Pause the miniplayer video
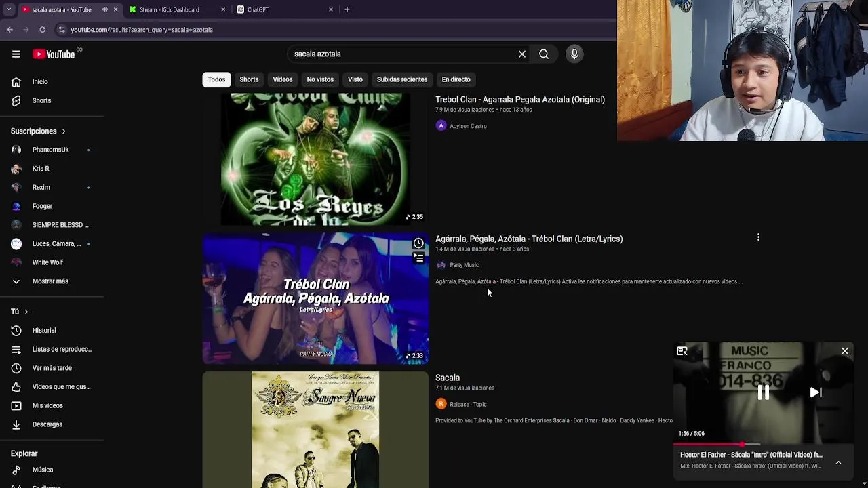 coord(764,392)
